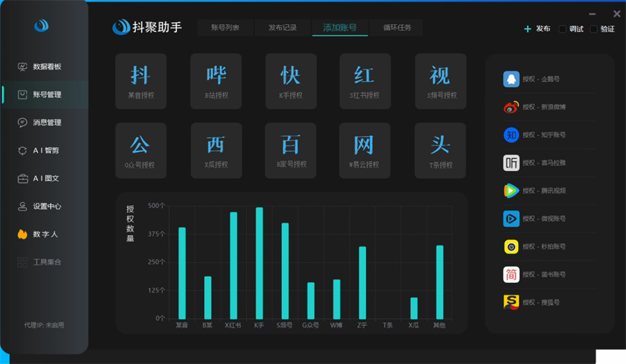Click the B某 bar in chart
The height and width of the screenshot is (364, 626).
pos(207,297)
